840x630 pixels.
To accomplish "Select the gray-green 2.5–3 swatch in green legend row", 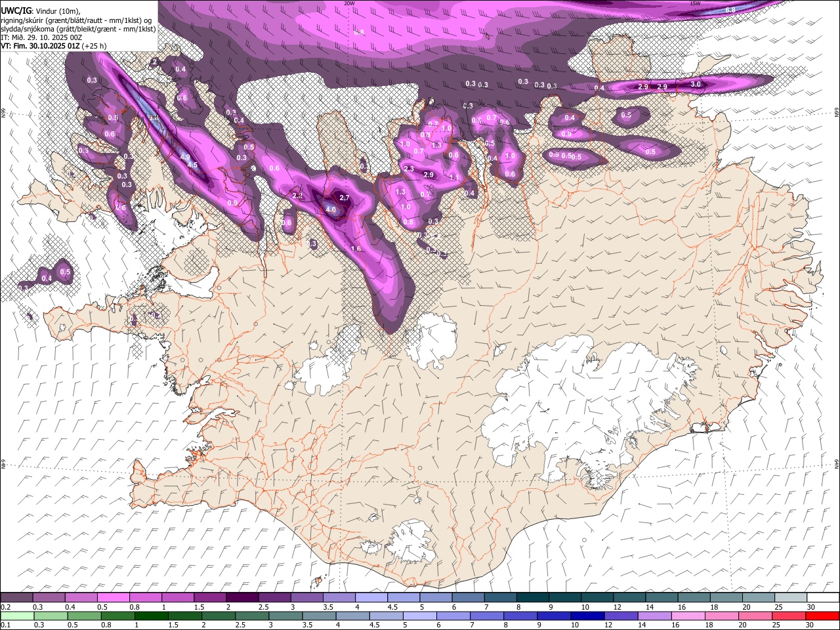I will coord(252,616).
